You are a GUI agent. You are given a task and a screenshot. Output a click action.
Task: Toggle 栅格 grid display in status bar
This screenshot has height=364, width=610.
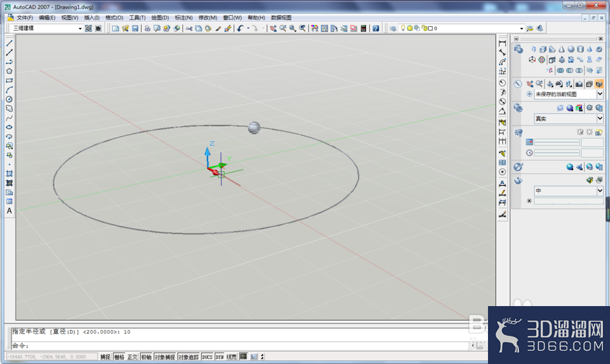coord(119,357)
